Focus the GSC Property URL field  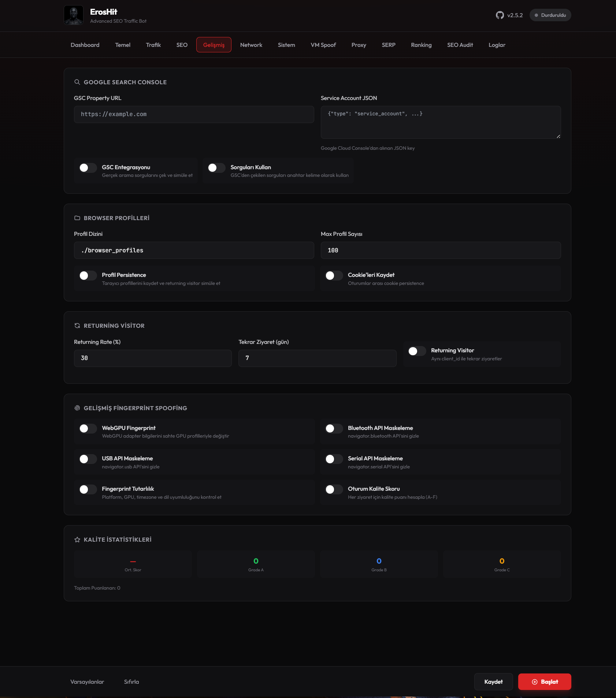194,115
